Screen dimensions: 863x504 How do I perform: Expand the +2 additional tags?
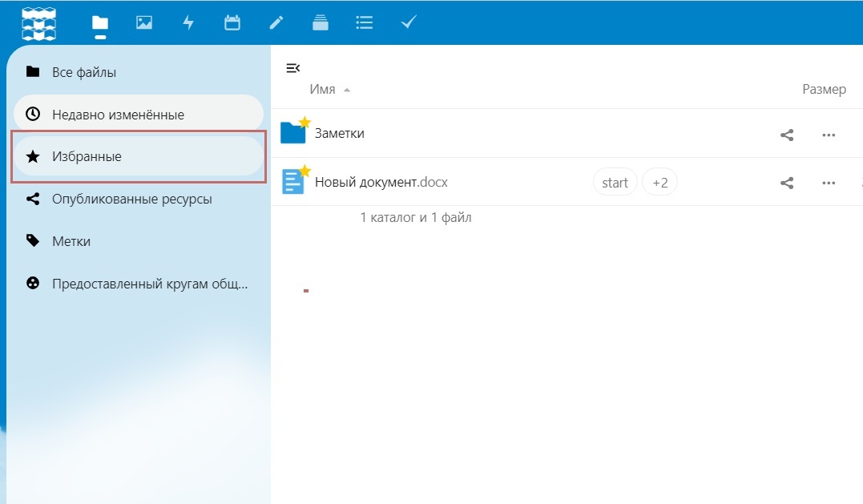point(660,182)
